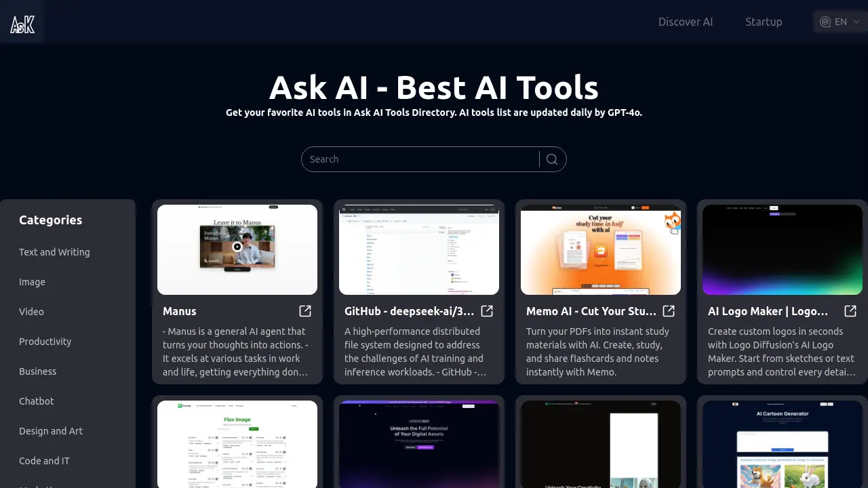Expand the EN language dropdown
868x488 pixels.
pos(840,22)
